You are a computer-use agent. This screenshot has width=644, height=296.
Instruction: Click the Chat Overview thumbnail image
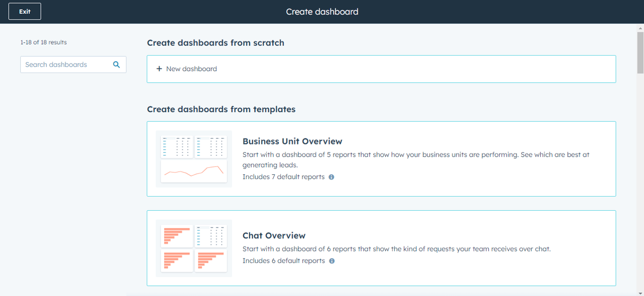[194, 248]
